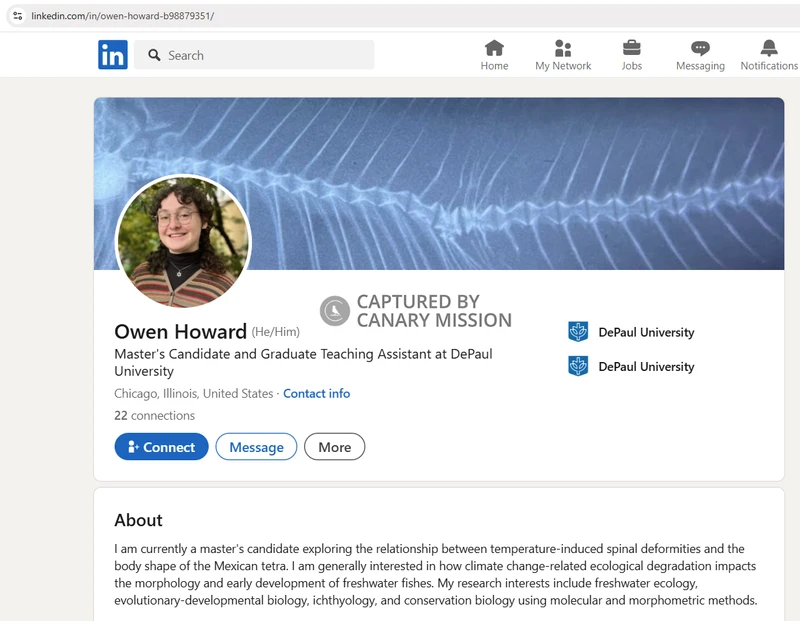
Task: Click the magnifying glass search icon
Action: pyautogui.click(x=154, y=55)
